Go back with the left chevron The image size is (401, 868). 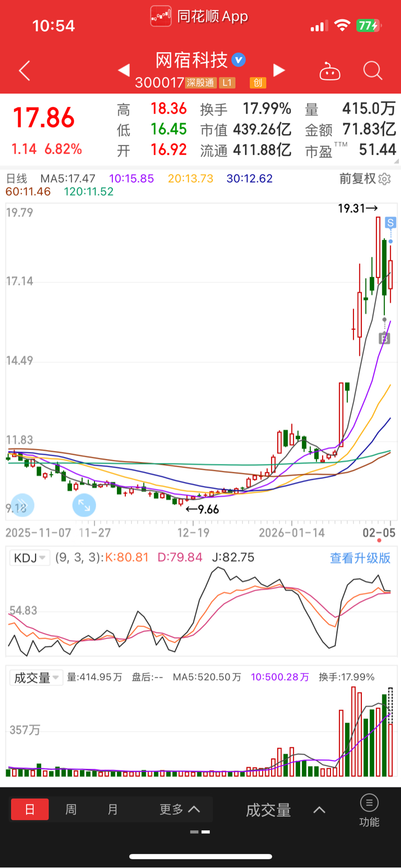[x=25, y=70]
